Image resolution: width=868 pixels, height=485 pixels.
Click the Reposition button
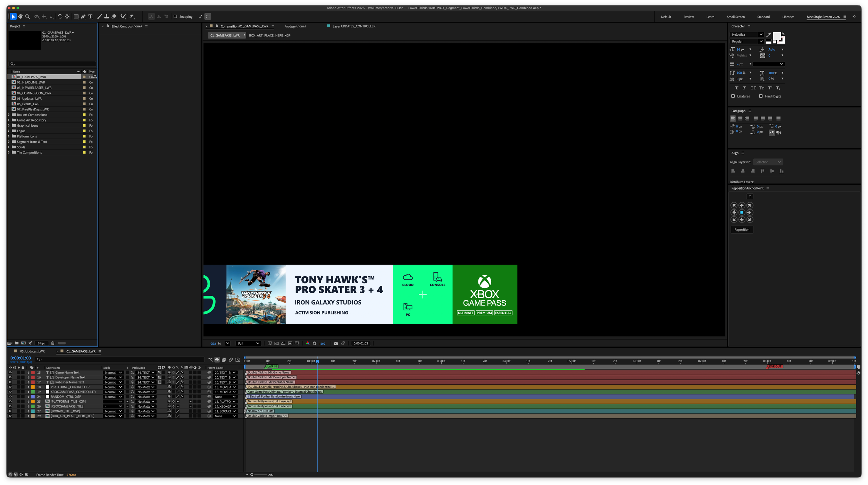coord(742,229)
